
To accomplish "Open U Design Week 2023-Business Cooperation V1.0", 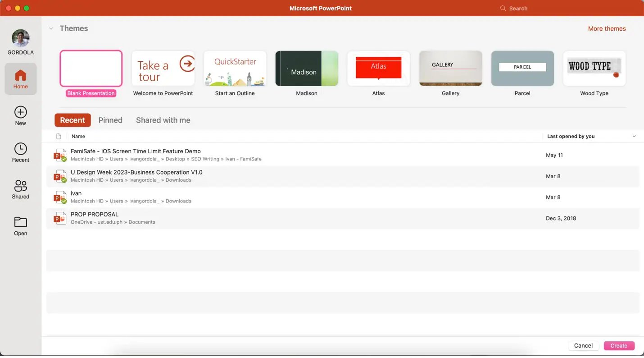I will click(x=136, y=172).
